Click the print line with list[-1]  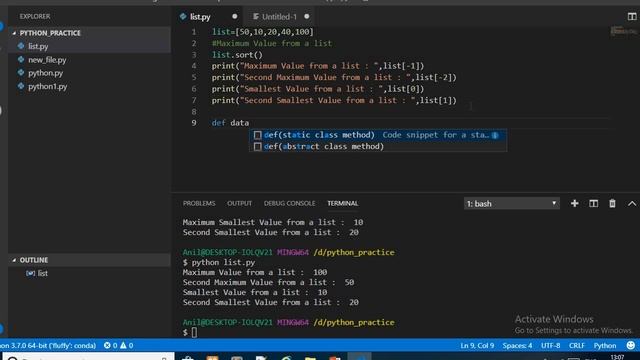tap(318, 66)
